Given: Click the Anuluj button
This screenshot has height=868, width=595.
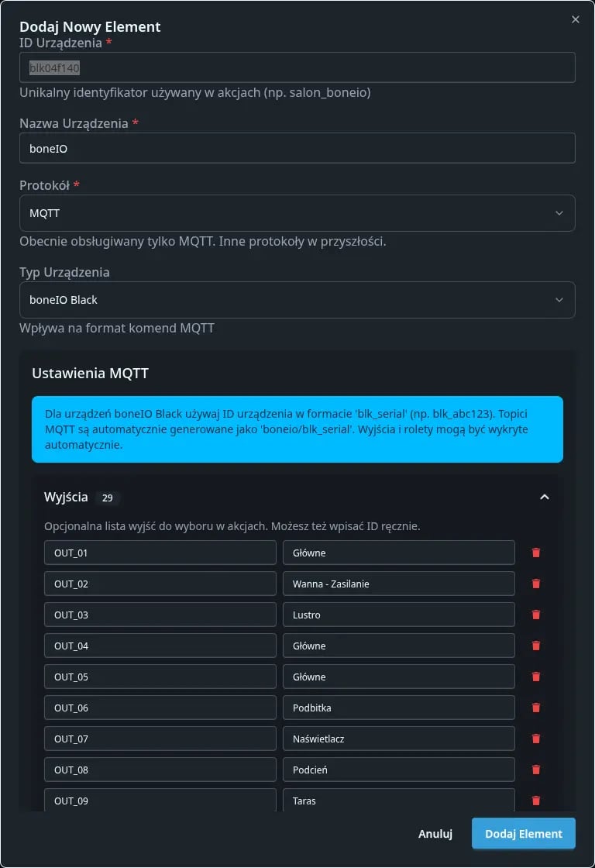Looking at the screenshot, I should [435, 833].
